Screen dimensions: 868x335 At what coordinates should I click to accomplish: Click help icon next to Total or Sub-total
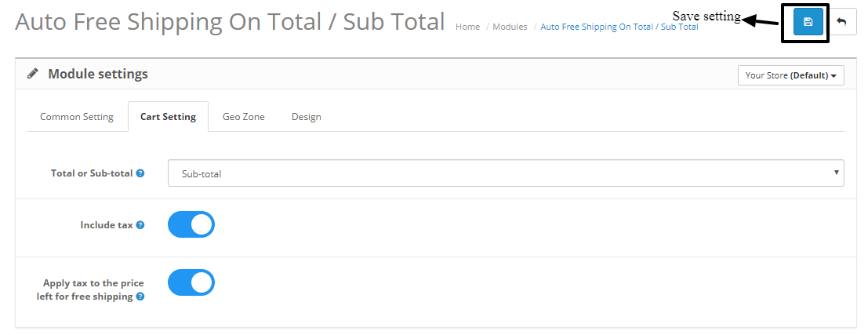coord(140,173)
